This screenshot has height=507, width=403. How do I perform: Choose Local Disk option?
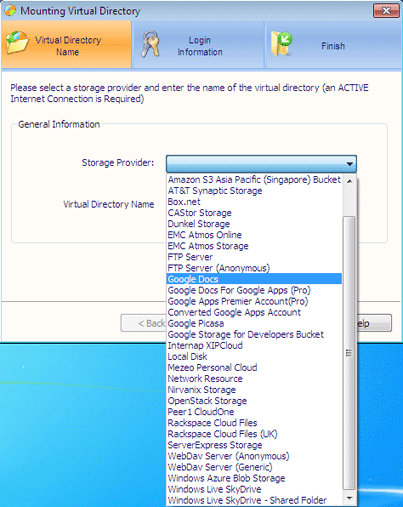(254, 356)
